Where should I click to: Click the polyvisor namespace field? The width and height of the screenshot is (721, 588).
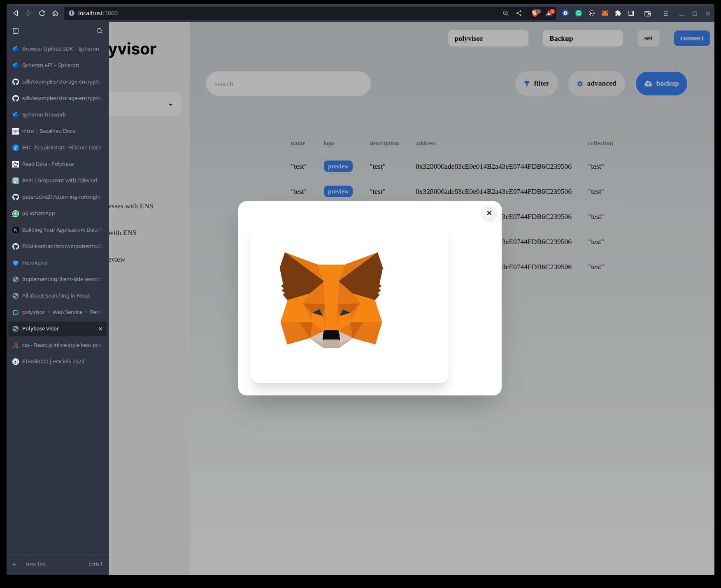488,38
